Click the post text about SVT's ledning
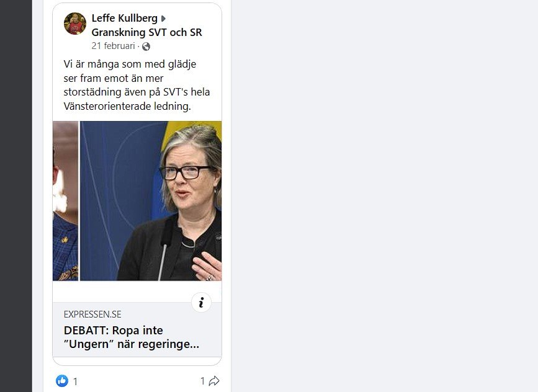This screenshot has width=538, height=392. (137, 85)
